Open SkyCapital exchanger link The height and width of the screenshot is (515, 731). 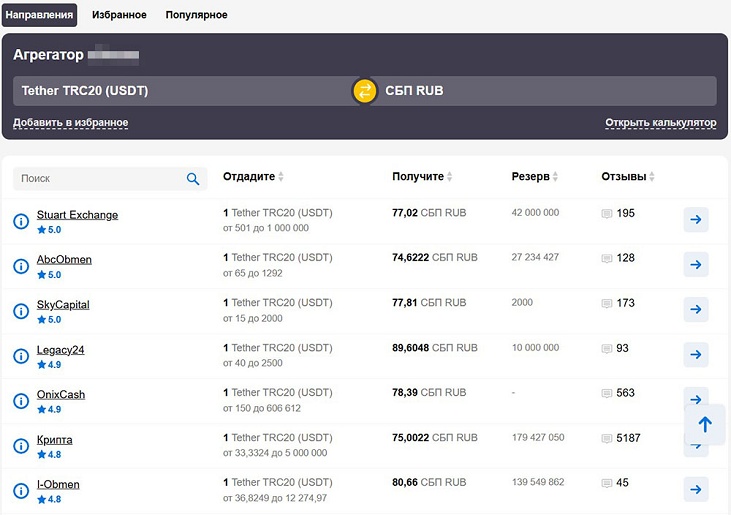tap(63, 305)
